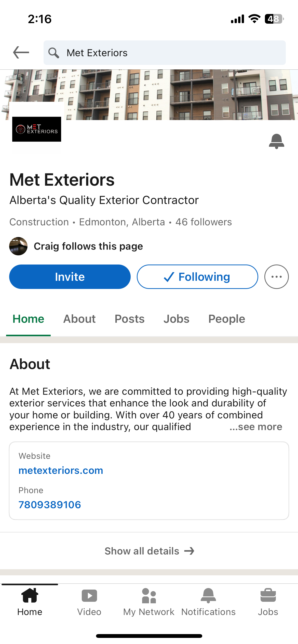Switch to the Posts tab
This screenshot has height=644, width=298.
(x=130, y=319)
